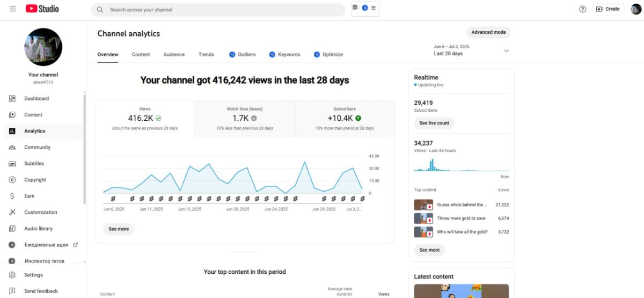Open the Earn dollar icon

click(12, 196)
